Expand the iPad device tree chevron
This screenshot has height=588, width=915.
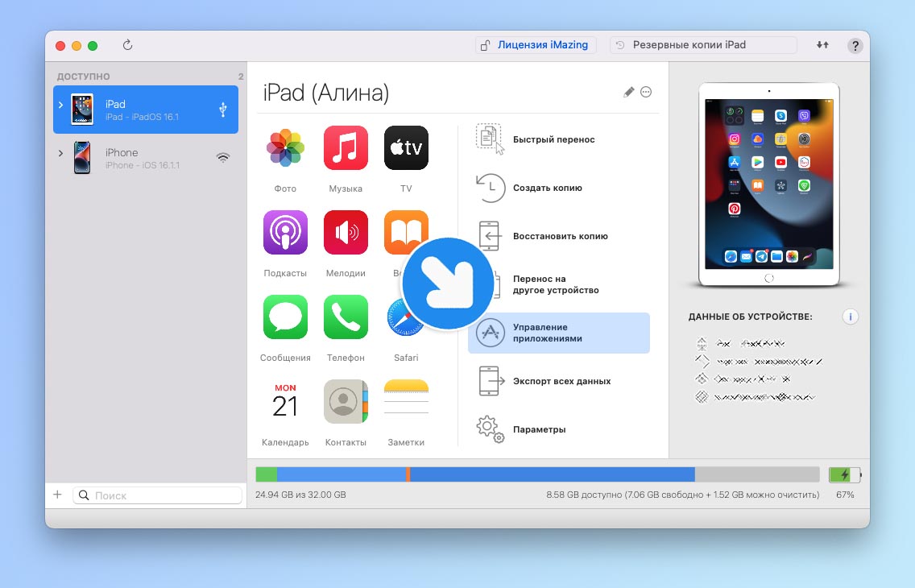point(60,105)
